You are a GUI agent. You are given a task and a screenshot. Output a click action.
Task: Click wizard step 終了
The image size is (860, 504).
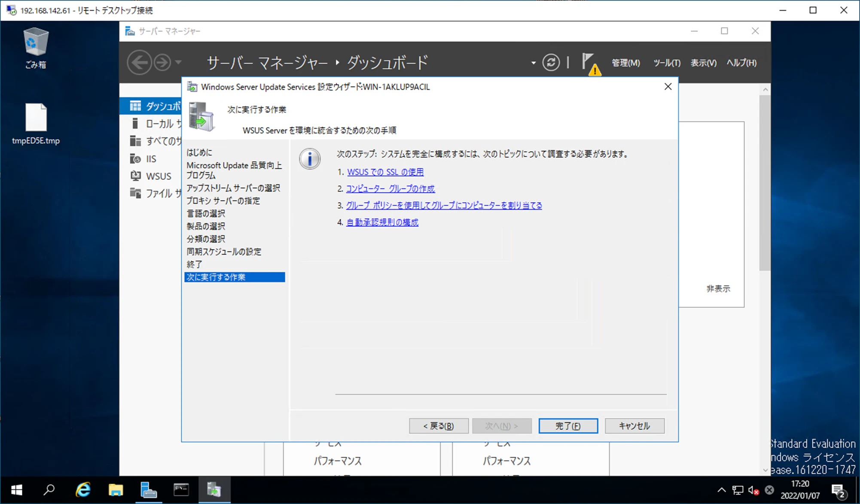[x=194, y=264]
